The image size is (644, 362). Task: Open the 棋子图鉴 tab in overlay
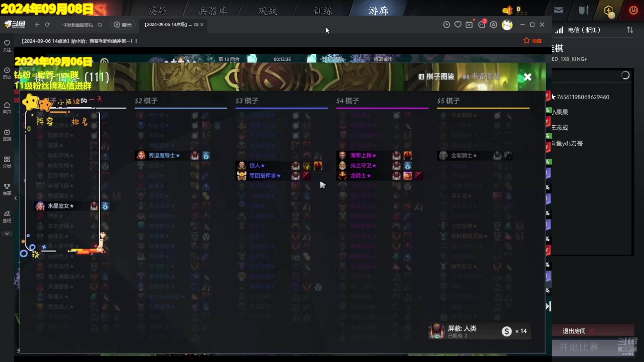point(436,76)
